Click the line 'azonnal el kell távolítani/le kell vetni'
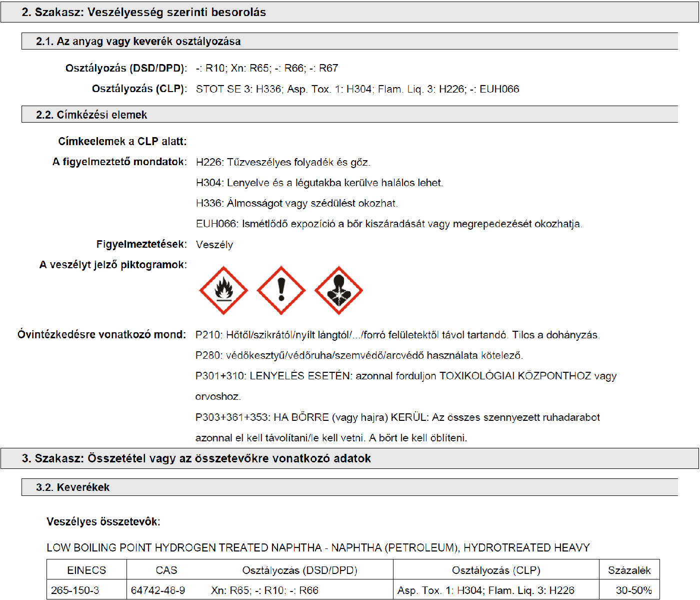Image resolution: width=700 pixels, height=600 pixels. (x=331, y=438)
